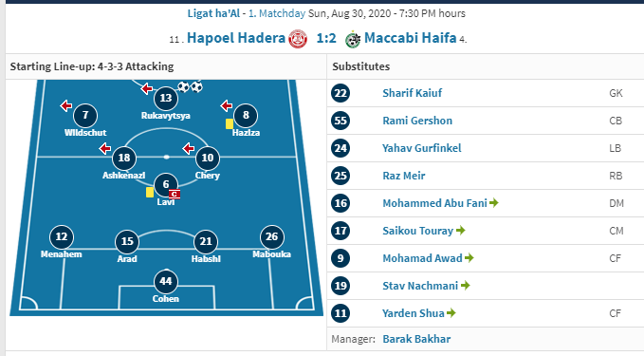644x356 pixels.
Task: Select Wildschut's number 7 shirt badge
Action: (x=85, y=115)
